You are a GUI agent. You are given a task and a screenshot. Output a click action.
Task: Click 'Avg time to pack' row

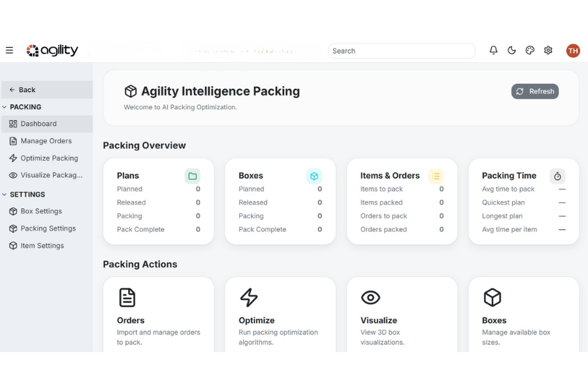coord(523,189)
